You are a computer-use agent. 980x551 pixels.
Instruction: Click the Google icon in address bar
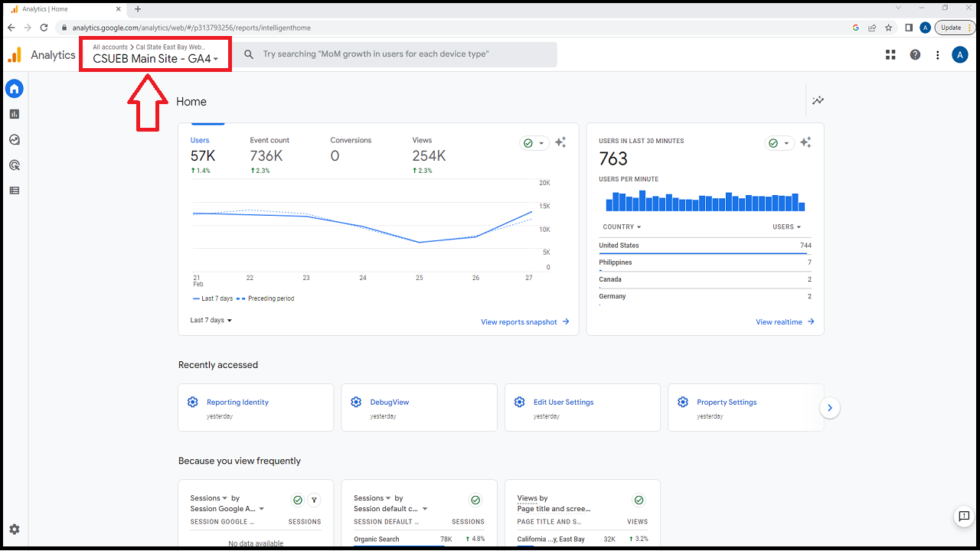coord(856,28)
